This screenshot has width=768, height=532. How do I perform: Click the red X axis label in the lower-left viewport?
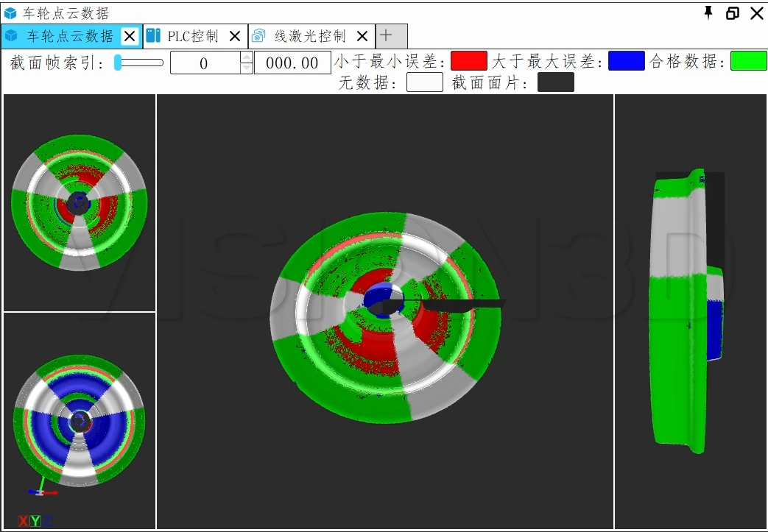tap(24, 519)
